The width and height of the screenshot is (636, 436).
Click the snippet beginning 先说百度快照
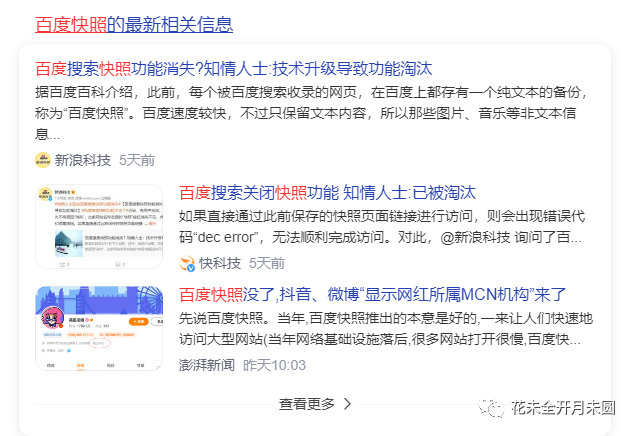point(386,329)
